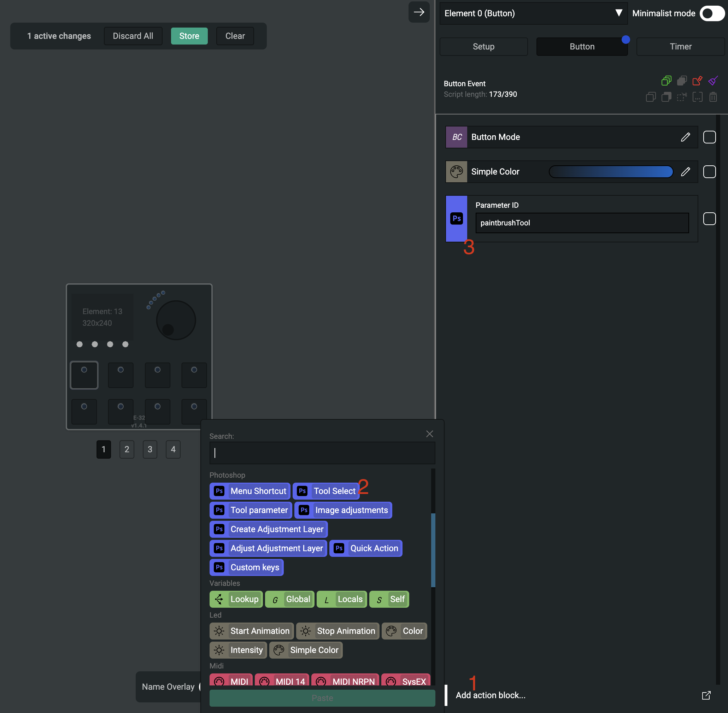728x713 pixels.
Task: Click the blue Simple Color gradient bar
Action: click(610, 171)
